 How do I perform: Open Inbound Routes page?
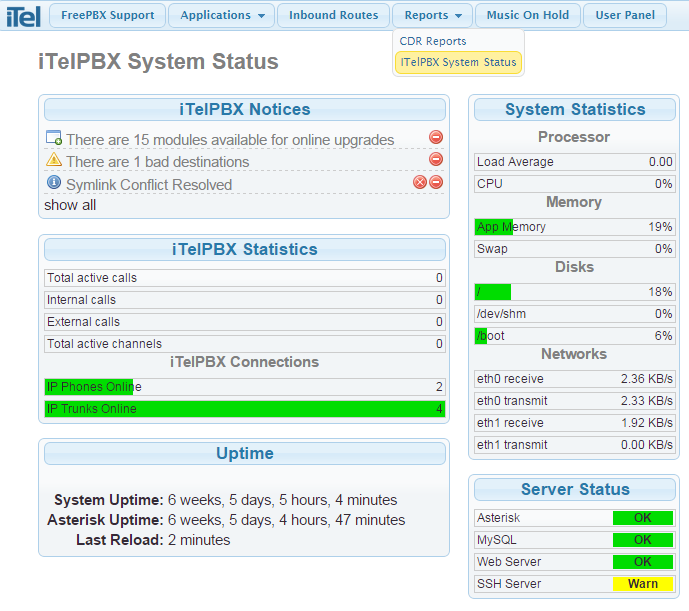click(334, 15)
